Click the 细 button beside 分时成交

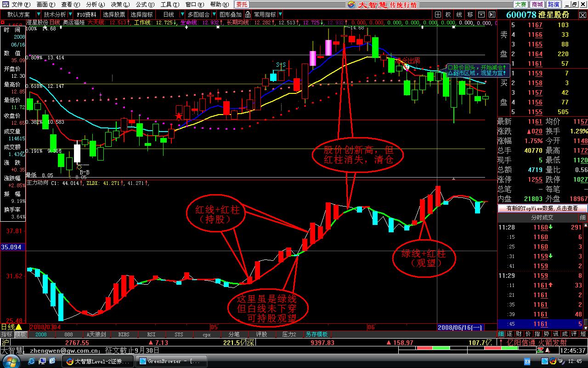coord(582,218)
